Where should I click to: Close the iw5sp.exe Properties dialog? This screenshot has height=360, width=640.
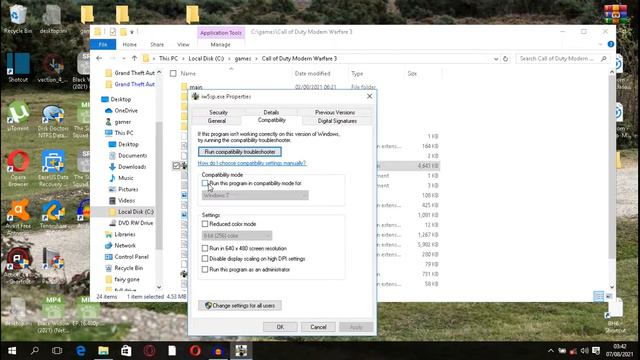tap(369, 96)
